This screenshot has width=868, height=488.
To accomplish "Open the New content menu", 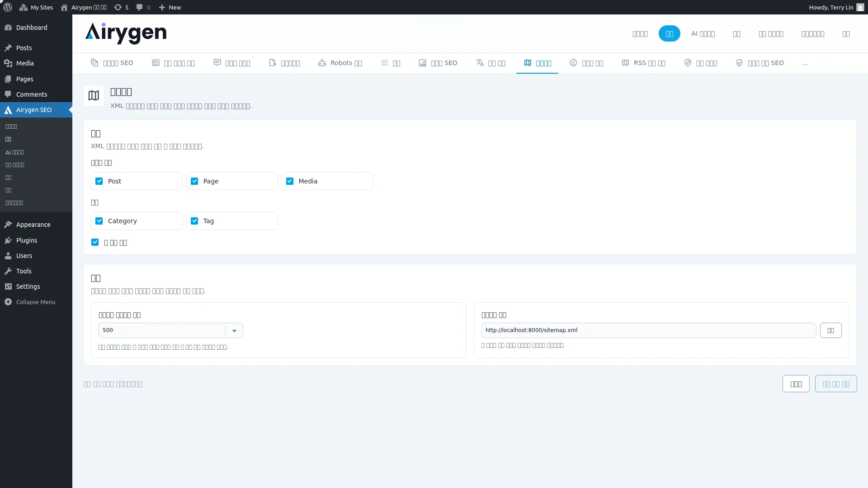I will click(x=170, y=7).
